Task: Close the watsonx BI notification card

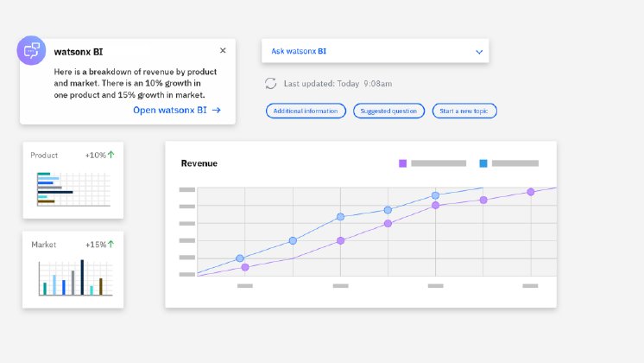Action: (223, 50)
